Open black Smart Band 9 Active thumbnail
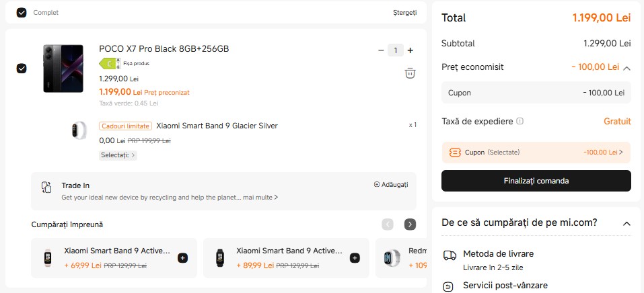The image size is (644, 293). tap(220, 258)
